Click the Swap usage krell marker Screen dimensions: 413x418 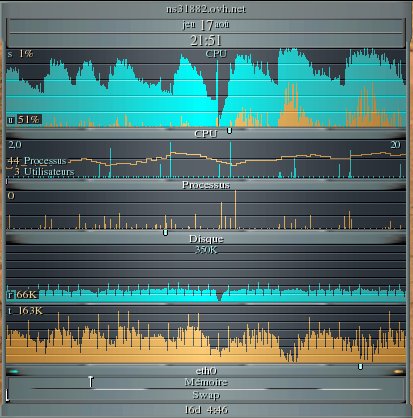pos(7,395)
